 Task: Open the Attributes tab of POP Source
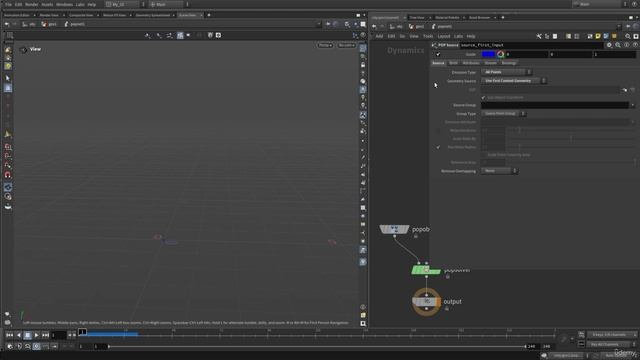point(471,63)
